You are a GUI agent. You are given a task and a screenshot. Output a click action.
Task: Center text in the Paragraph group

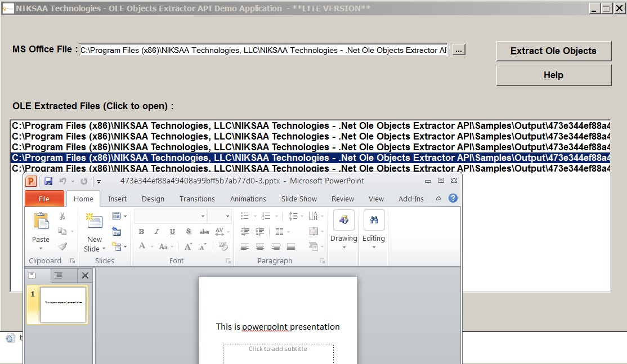pyautogui.click(x=260, y=246)
